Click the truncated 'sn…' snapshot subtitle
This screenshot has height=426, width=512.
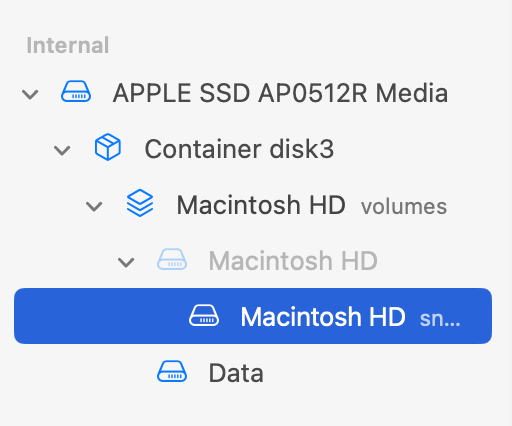coord(440,319)
